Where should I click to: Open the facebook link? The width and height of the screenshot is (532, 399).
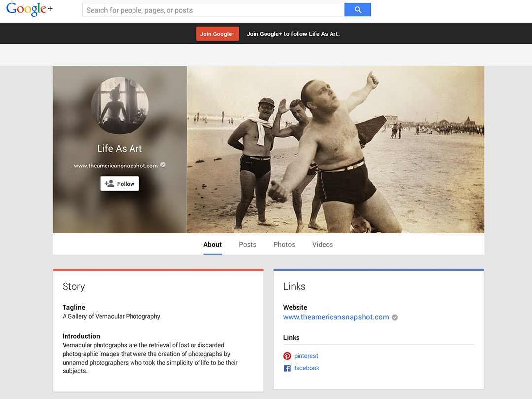coord(307,368)
